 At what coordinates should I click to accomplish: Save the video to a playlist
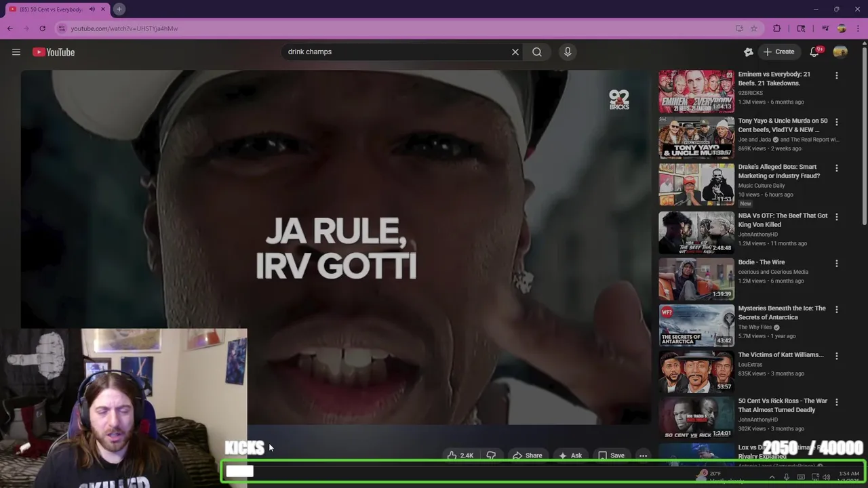coord(611,455)
